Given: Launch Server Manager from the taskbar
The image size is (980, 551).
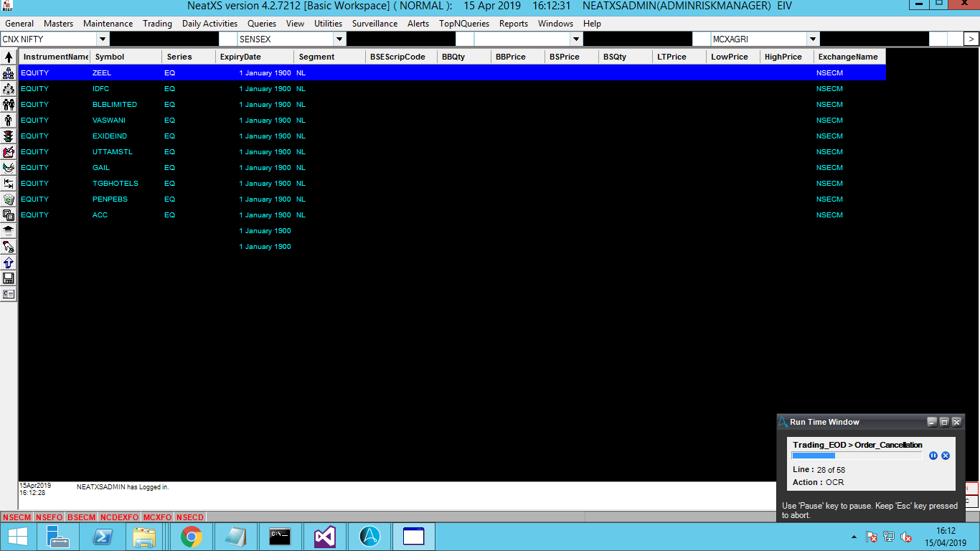Looking at the screenshot, I should [x=57, y=537].
